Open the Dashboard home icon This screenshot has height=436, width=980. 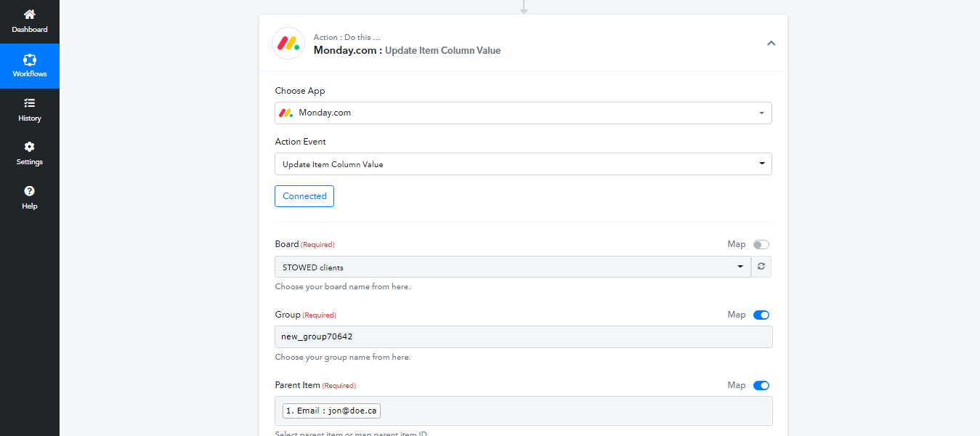30,15
